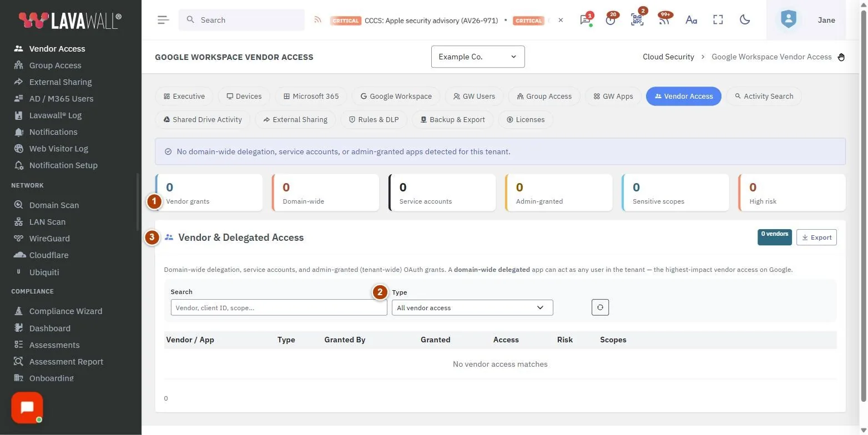
Task: Click the Lavawall logo
Action: pyautogui.click(x=69, y=21)
